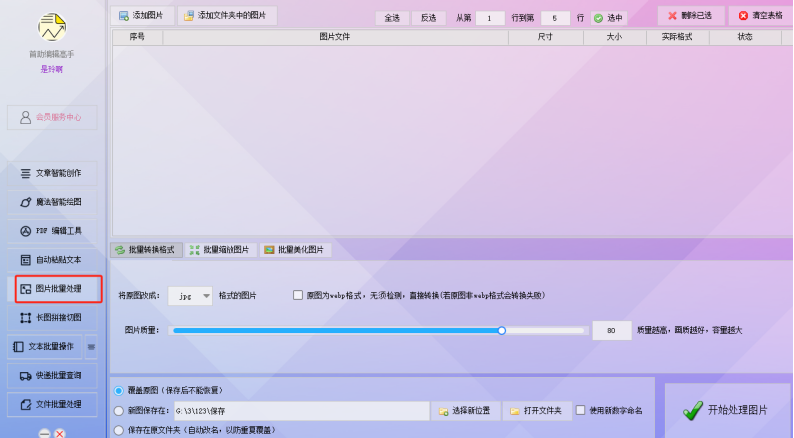Image resolution: width=794 pixels, height=438 pixels.
Task: Click the 选中 select rows button
Action: tap(609, 18)
